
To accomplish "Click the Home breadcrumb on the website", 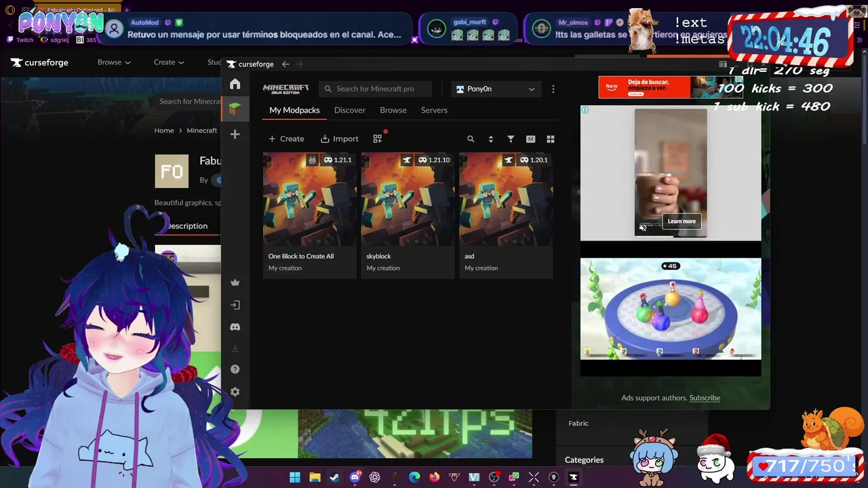I will pyautogui.click(x=164, y=130).
